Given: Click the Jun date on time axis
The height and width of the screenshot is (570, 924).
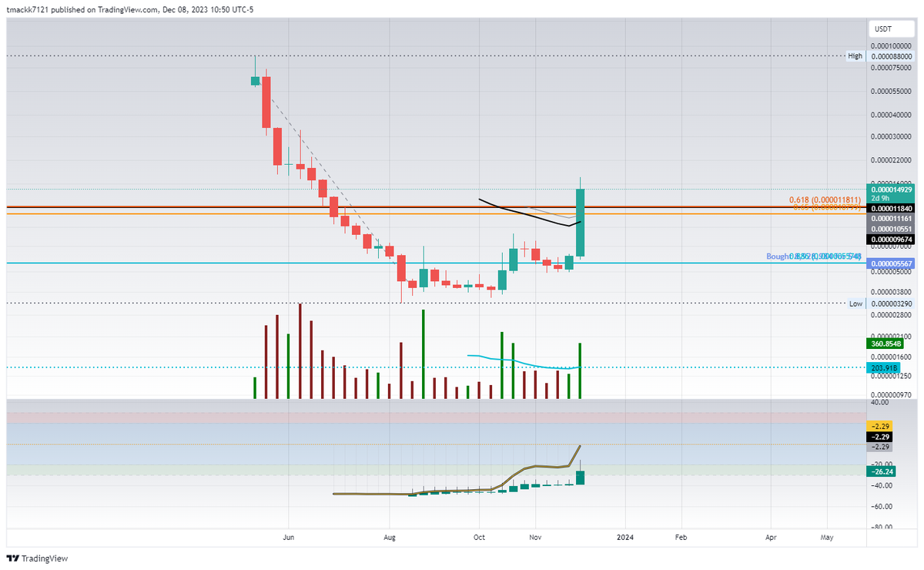Looking at the screenshot, I should pyautogui.click(x=289, y=537).
